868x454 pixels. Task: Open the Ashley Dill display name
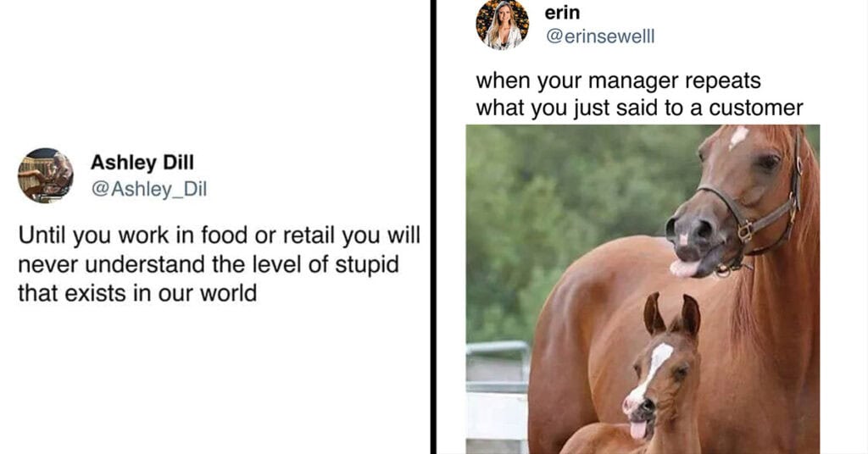tap(142, 163)
